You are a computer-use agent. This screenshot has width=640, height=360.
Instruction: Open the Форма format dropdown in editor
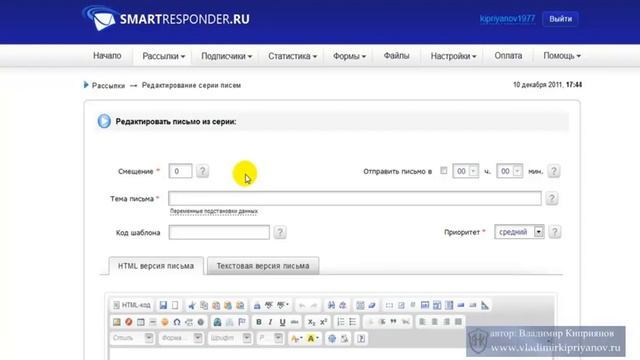click(x=181, y=338)
